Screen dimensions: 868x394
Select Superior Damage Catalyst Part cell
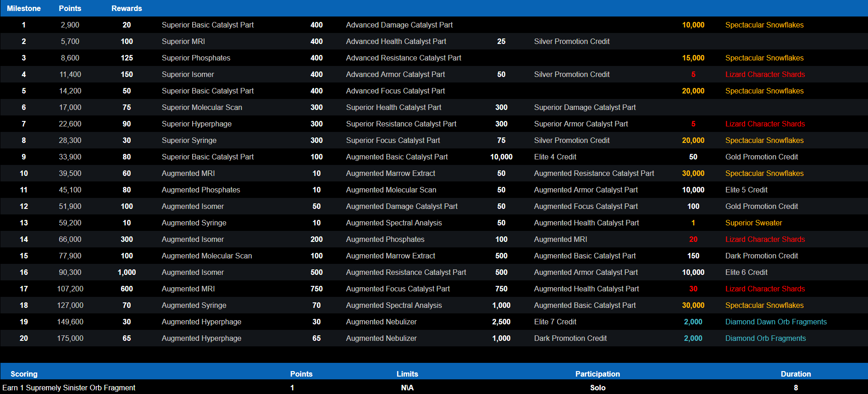(x=585, y=107)
